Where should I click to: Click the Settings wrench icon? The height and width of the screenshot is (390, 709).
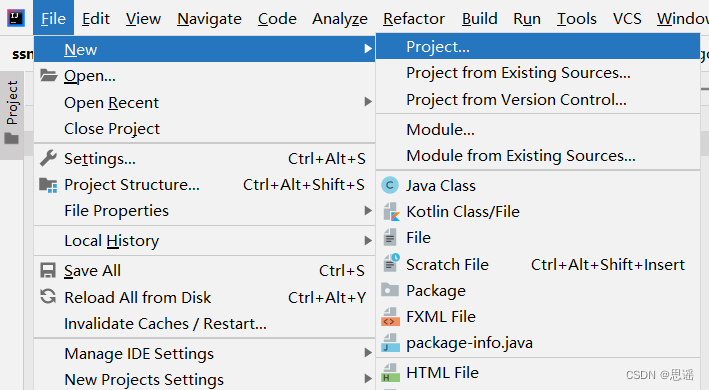(48, 158)
